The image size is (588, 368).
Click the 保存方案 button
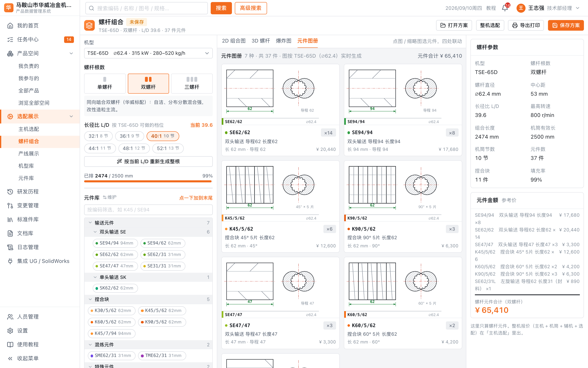(x=566, y=25)
